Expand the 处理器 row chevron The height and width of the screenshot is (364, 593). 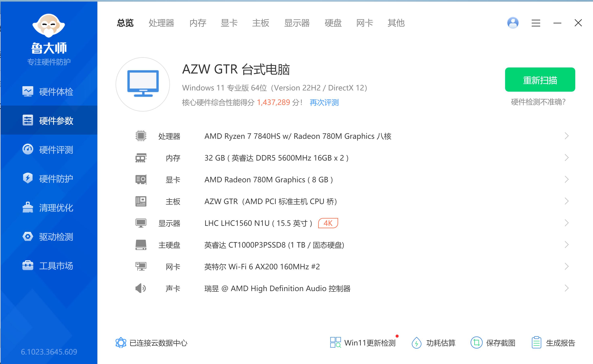pos(567,136)
